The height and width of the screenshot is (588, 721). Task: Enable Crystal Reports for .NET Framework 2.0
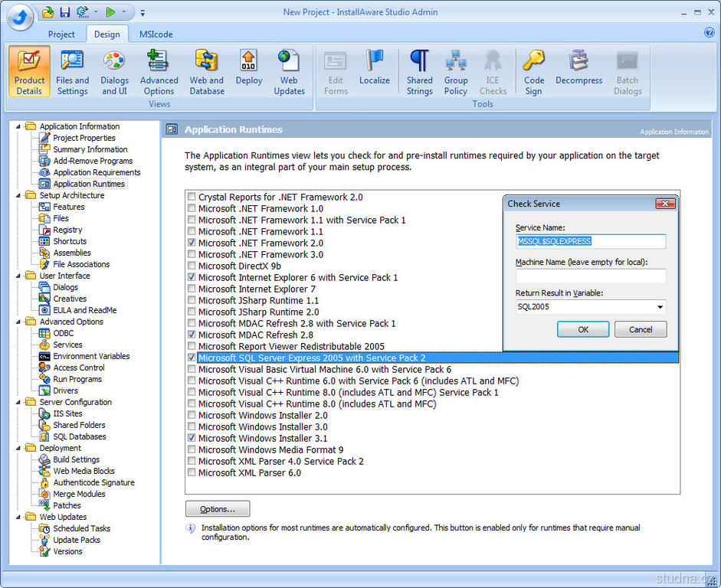tap(192, 198)
